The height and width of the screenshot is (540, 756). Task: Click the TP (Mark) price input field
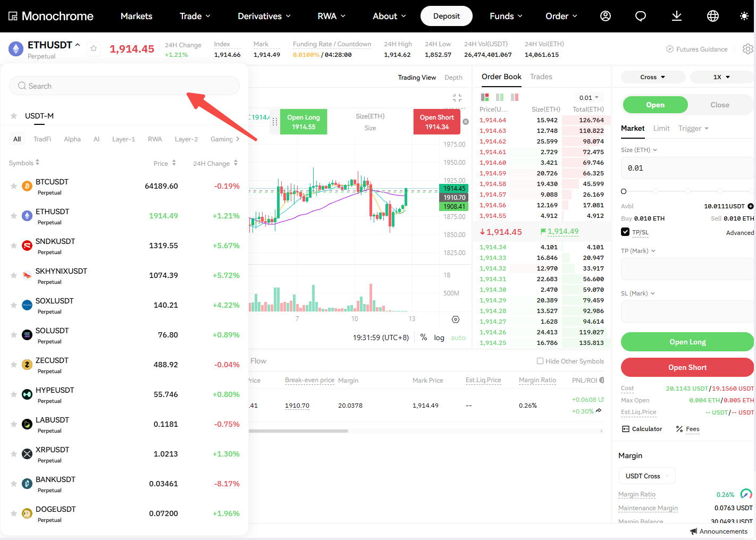(x=687, y=269)
